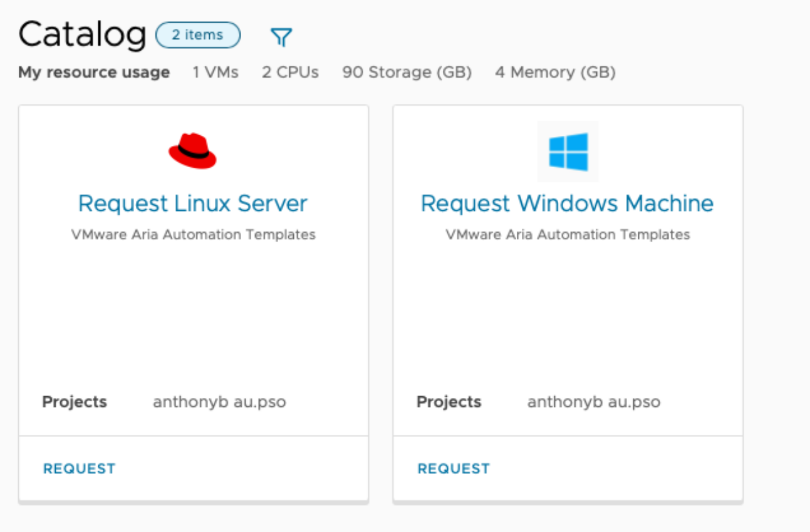Select project "anthonyb au.pso" on the Linux card
Screen dimensions: 810x532
coord(219,402)
